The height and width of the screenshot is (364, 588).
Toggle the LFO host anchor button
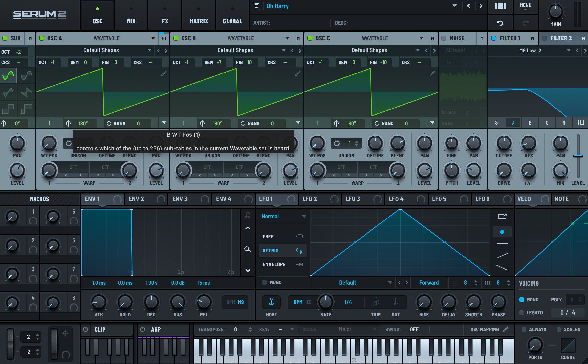[271, 302]
